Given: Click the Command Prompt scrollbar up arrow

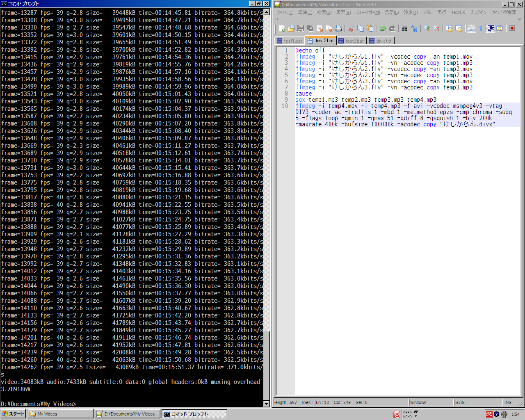Looking at the screenshot, I should click(266, 12).
